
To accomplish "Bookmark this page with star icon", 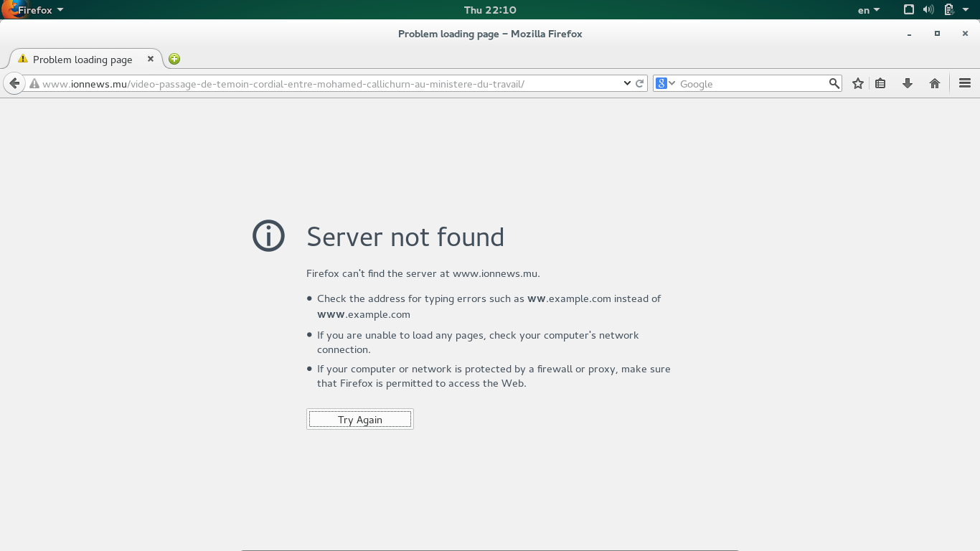I will tap(858, 83).
